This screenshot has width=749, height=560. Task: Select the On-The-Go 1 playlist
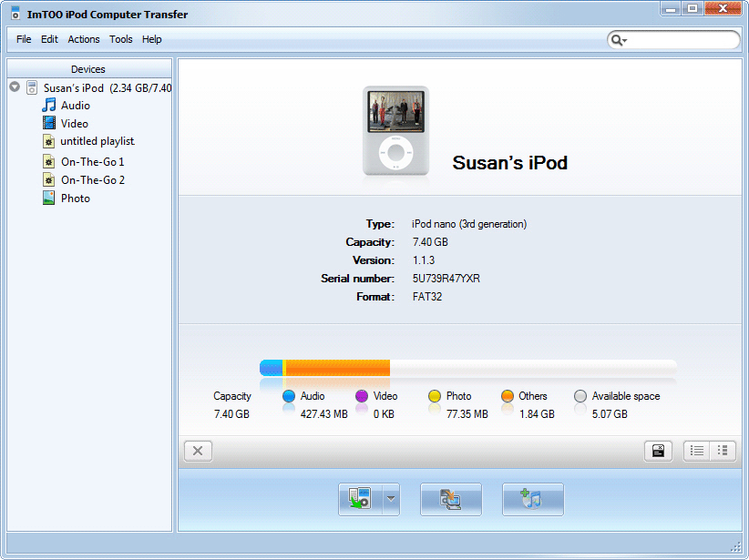(93, 162)
